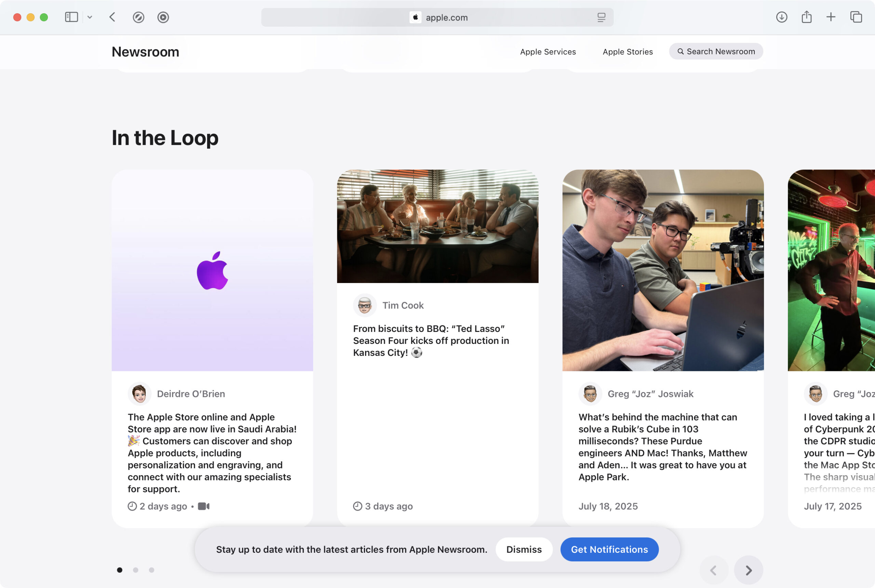This screenshot has height=588, width=875.
Task: Open a new tab with plus icon
Action: point(831,17)
